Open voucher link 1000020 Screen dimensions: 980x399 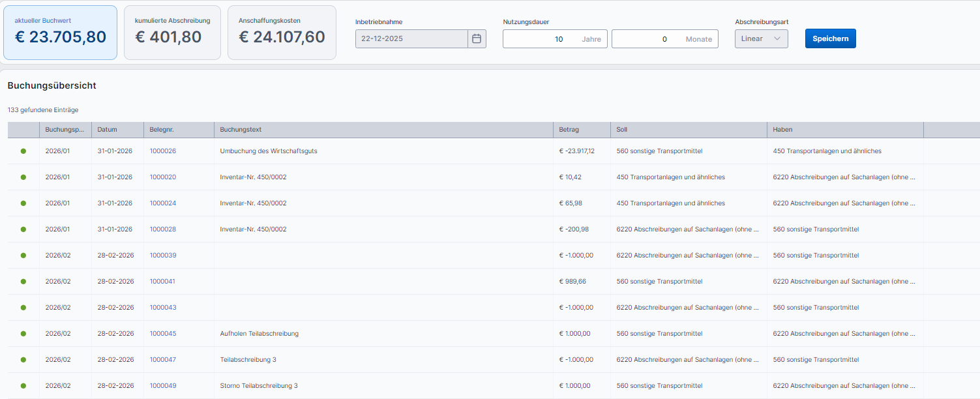(162, 177)
